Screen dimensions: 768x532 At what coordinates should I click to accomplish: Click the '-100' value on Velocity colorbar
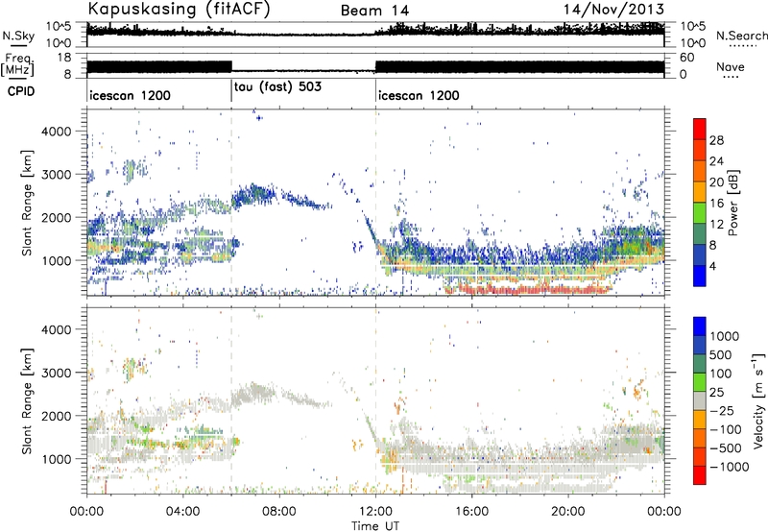726,429
